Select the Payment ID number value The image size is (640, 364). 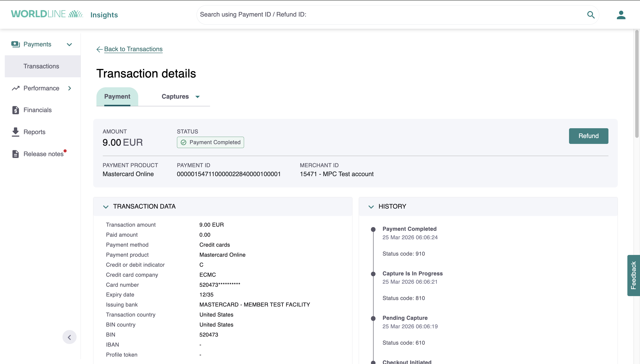pos(229,174)
